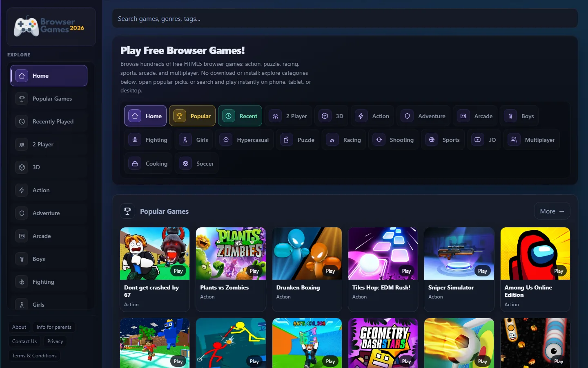Open the Plants vs Zombies game thumbnail
This screenshot has height=368, width=588.
(x=231, y=254)
